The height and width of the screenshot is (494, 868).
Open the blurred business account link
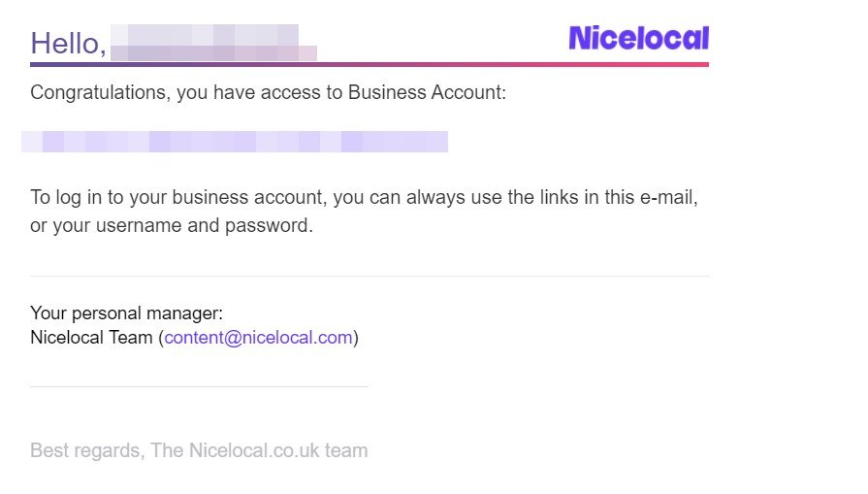[x=235, y=142]
